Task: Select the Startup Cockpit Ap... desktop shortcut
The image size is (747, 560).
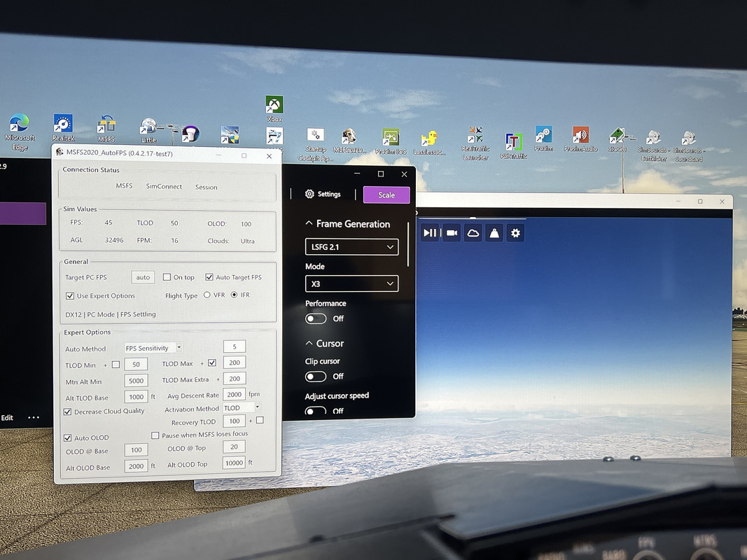Action: (315, 145)
